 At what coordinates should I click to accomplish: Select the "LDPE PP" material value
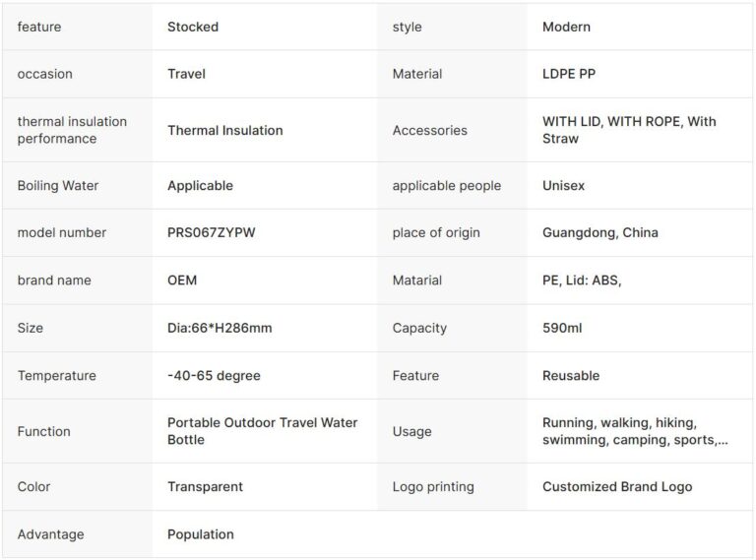pyautogui.click(x=569, y=74)
